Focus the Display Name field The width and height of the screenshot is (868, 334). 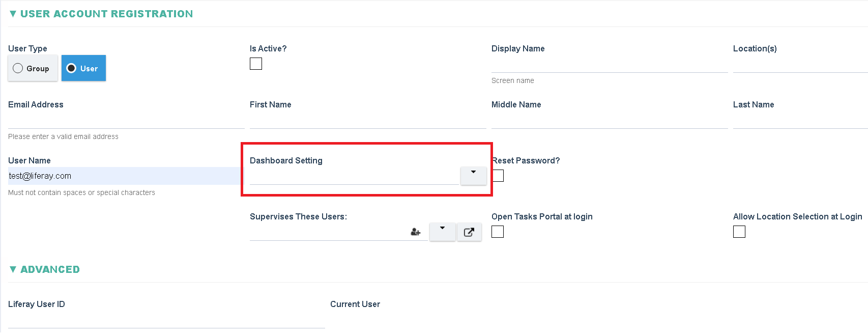[x=610, y=64]
